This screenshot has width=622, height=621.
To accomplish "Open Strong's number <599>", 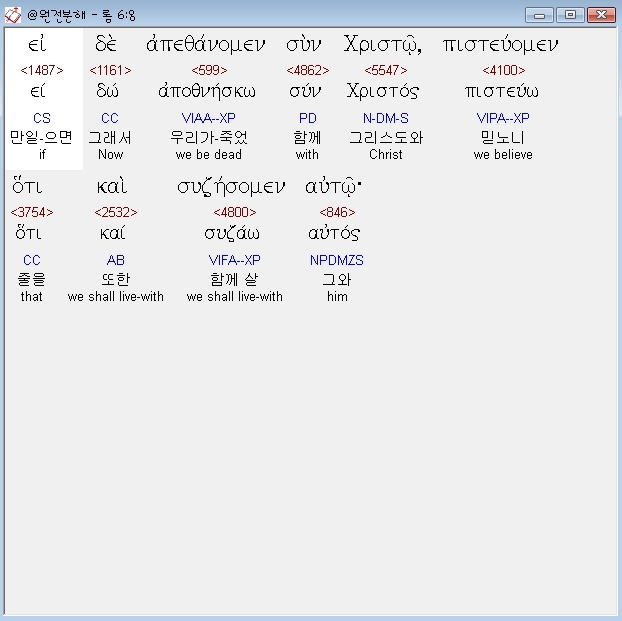I will pyautogui.click(x=209, y=70).
